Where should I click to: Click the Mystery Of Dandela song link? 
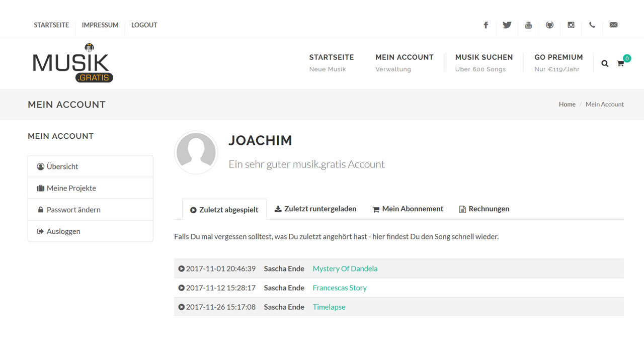point(345,268)
